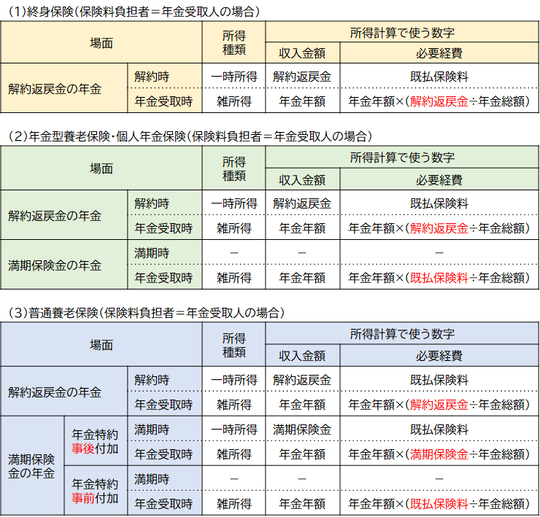Image resolution: width=540 pixels, height=517 pixels.
Task: Click '満期保険金の年金' merged cell in blue table
Action: 32,466
